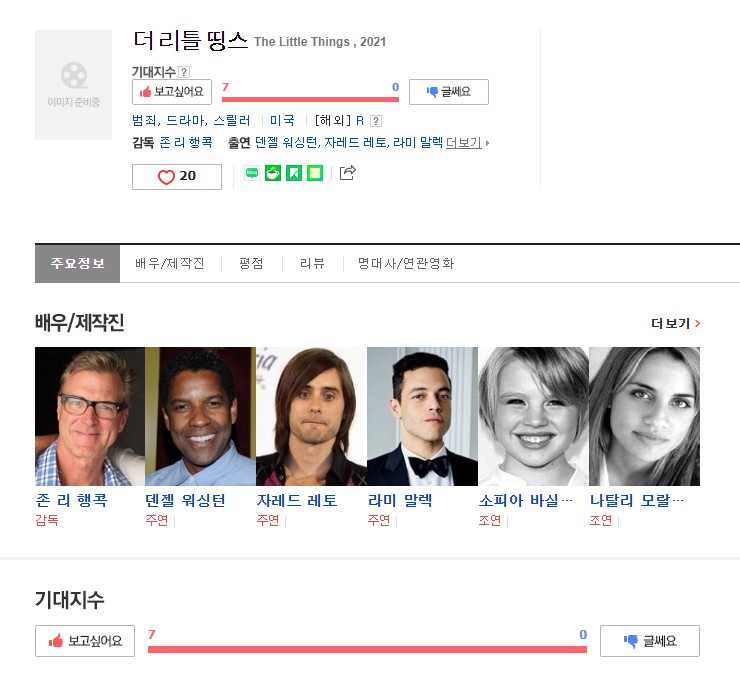Image resolution: width=740 pixels, height=692 pixels.
Task: Click the help icon beside 기대지수
Action: point(184,72)
